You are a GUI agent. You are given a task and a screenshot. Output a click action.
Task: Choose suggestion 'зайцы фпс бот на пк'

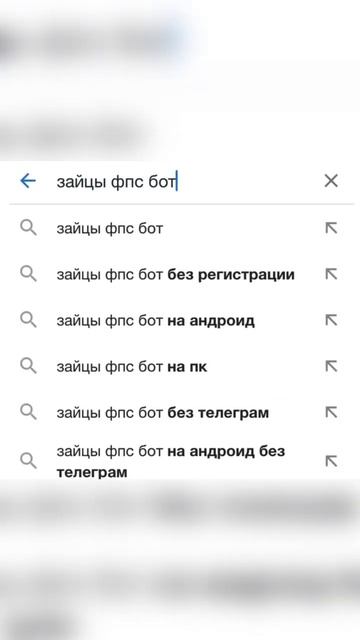click(132, 367)
